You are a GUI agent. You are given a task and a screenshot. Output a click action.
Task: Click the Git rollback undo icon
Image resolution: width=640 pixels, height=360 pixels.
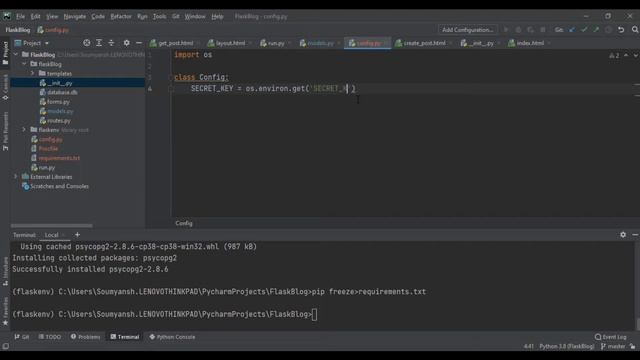click(x=621, y=30)
